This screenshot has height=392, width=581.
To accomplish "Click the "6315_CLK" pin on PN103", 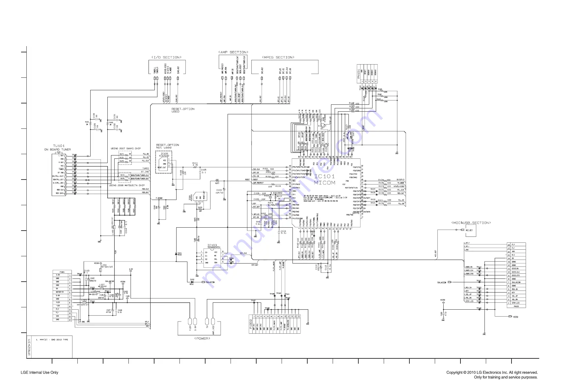I will coord(515,272).
